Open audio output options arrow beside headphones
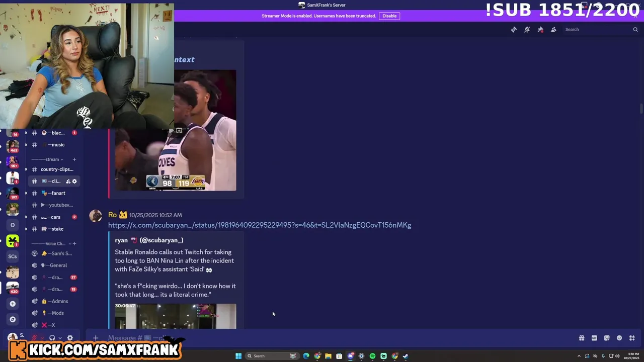This screenshot has width=644, height=362. pyautogui.click(x=60, y=338)
